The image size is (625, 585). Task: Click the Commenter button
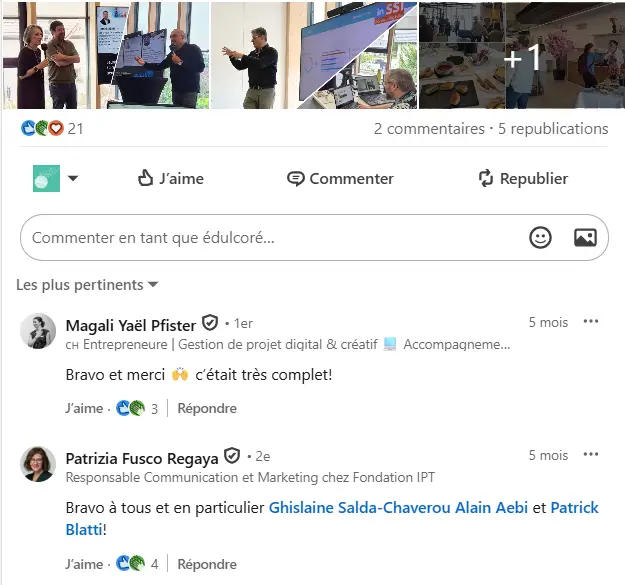coord(340,178)
